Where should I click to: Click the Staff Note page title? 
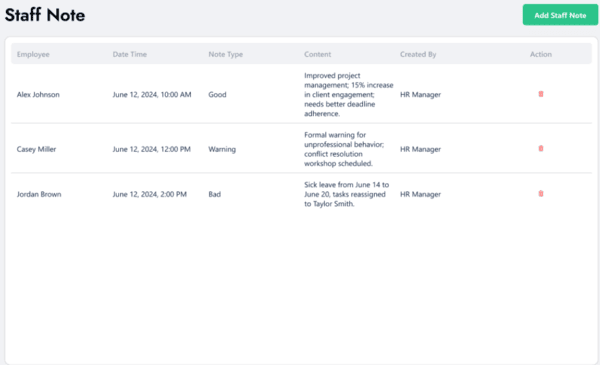point(45,15)
